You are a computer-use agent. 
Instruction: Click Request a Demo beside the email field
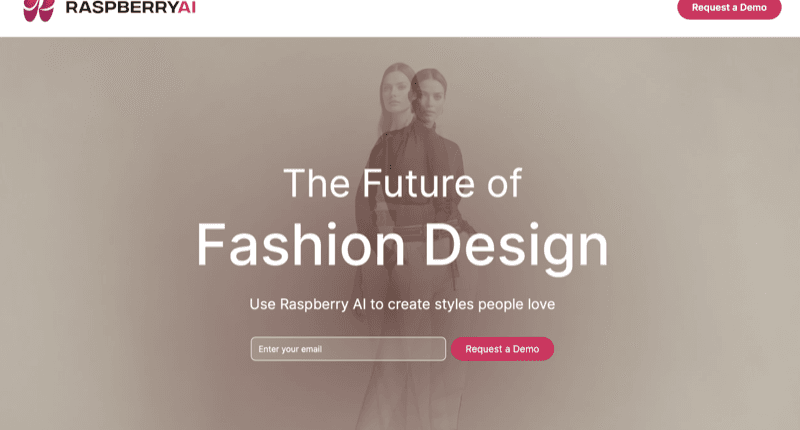pos(502,349)
